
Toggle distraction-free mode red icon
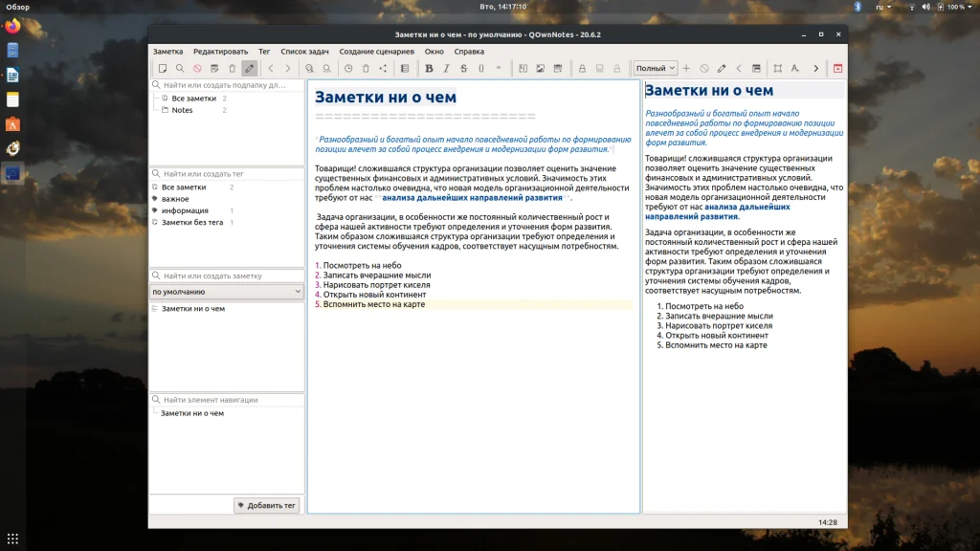click(837, 69)
